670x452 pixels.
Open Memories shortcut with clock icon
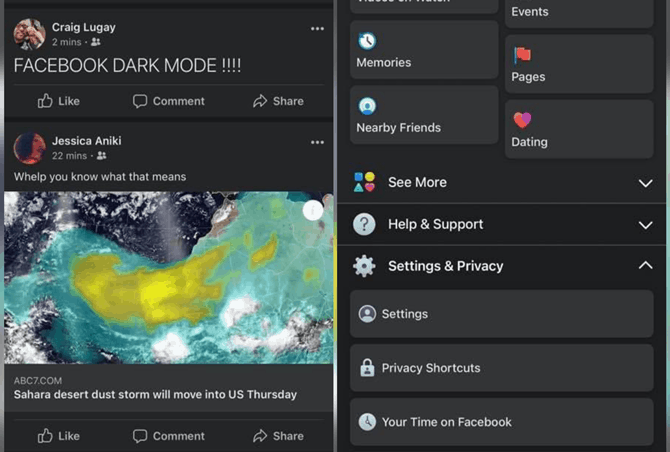click(x=424, y=50)
